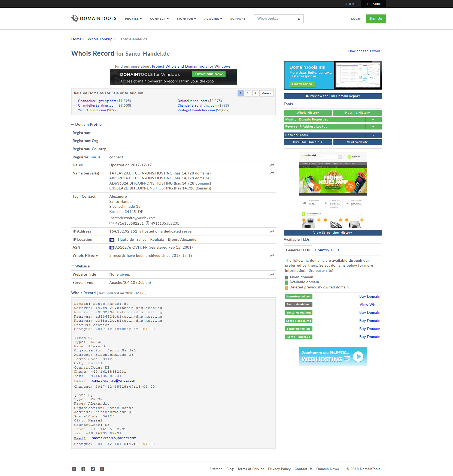Play the web hosting ad video button
The image size is (453, 476).
358,357
